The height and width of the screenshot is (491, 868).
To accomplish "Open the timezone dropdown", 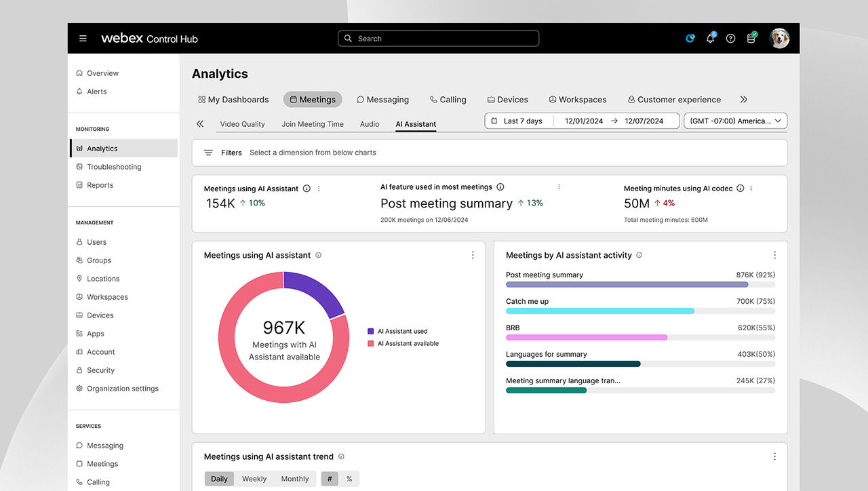I will pyautogui.click(x=735, y=121).
